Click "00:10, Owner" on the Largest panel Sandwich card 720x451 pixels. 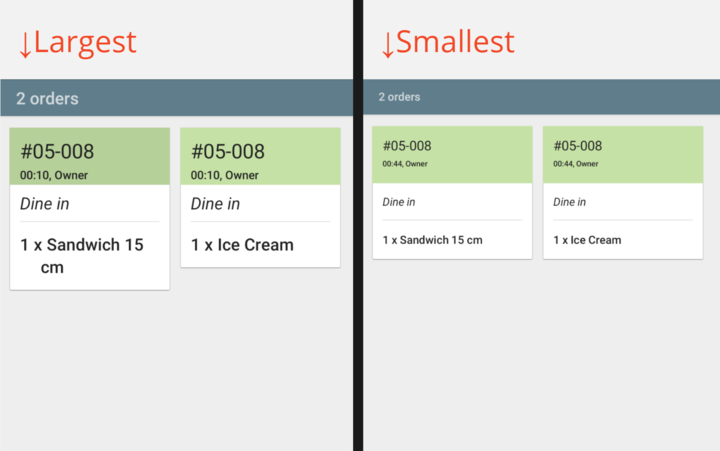tap(54, 175)
